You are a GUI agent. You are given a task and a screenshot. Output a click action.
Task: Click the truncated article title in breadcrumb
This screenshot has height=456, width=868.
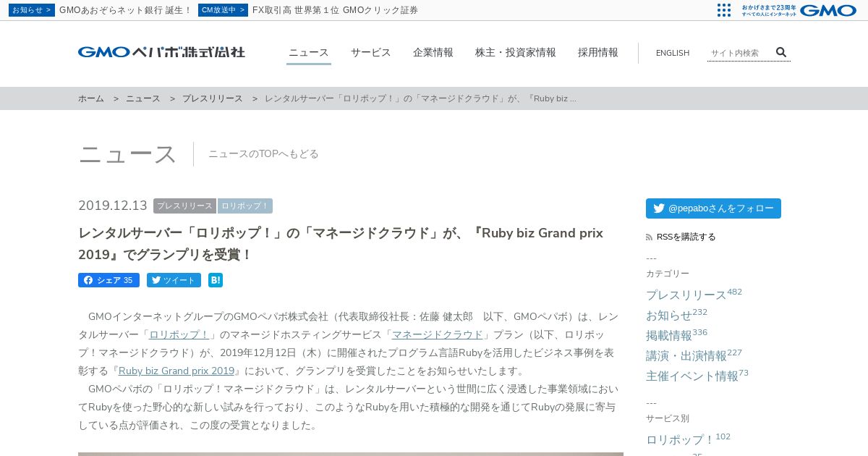(x=420, y=98)
